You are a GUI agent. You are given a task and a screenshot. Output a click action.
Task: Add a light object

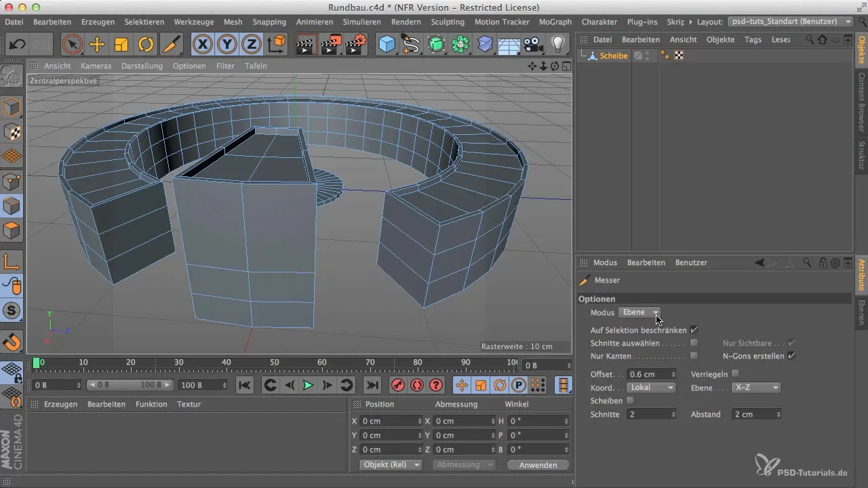pos(557,45)
